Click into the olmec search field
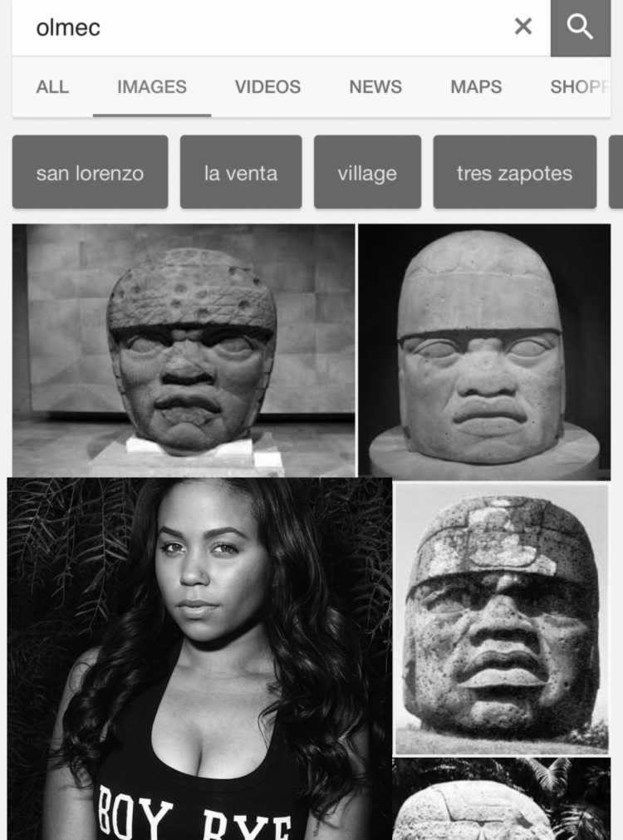 click(x=258, y=27)
